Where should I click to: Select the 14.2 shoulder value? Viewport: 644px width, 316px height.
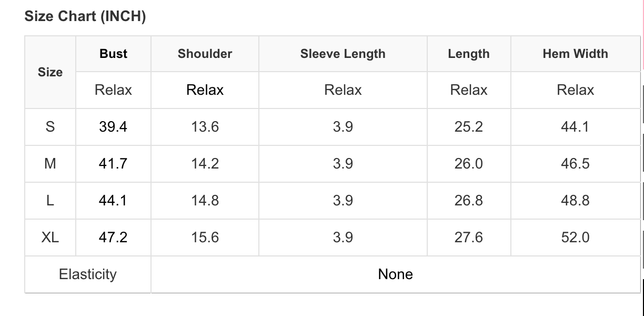[205, 164]
